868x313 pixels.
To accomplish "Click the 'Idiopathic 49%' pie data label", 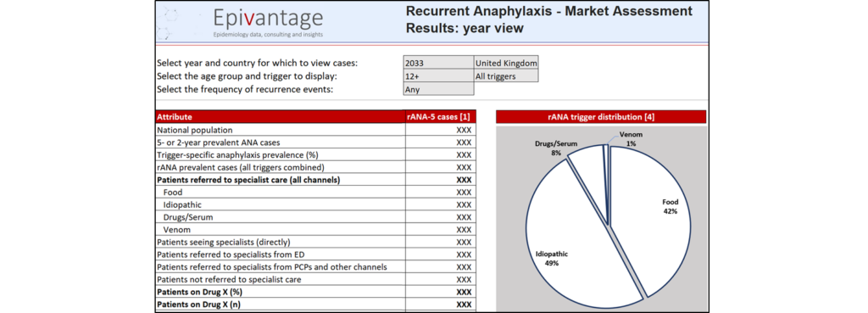I will click(551, 259).
